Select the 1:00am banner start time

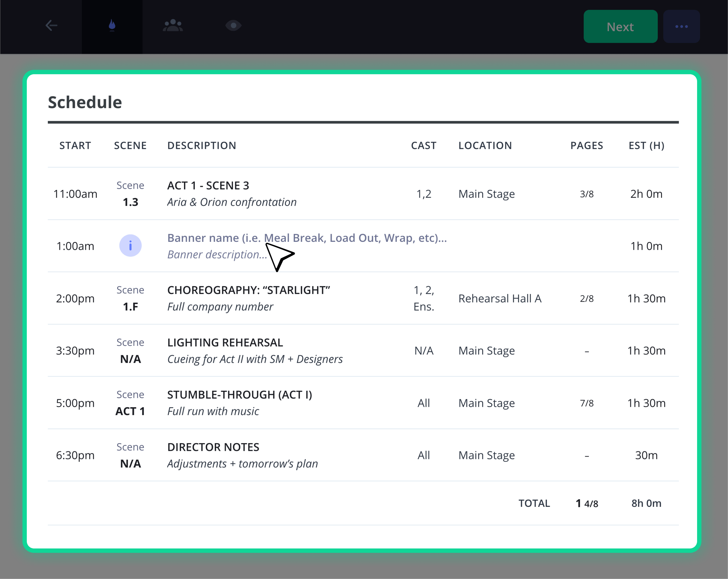tap(75, 246)
